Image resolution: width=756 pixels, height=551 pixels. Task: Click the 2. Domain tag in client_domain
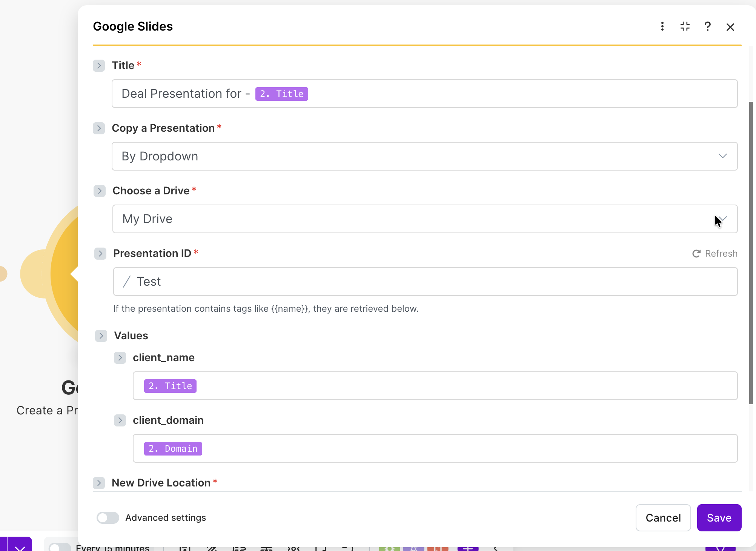coord(173,449)
